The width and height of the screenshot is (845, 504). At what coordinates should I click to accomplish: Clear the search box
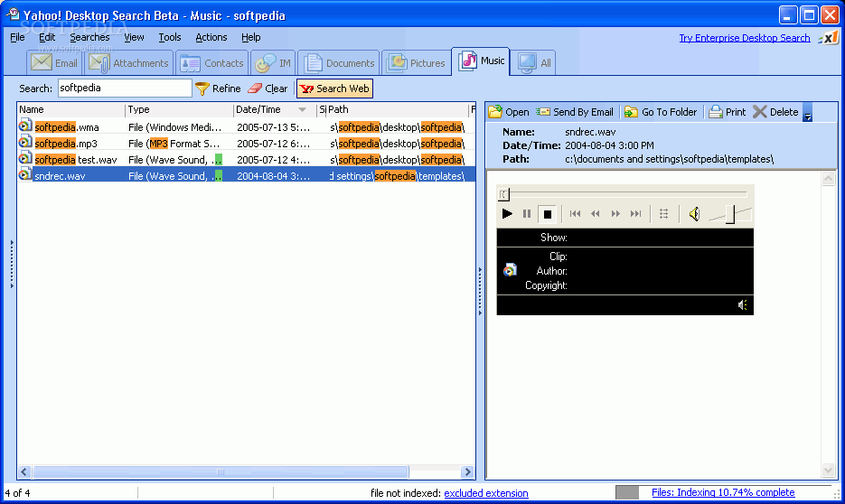pyautogui.click(x=268, y=89)
